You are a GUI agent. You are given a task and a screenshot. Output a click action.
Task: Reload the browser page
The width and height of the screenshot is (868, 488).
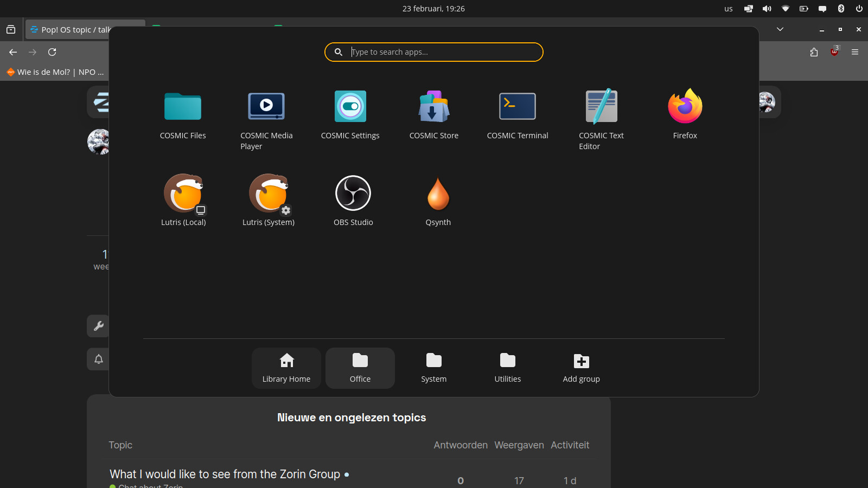pyautogui.click(x=52, y=52)
